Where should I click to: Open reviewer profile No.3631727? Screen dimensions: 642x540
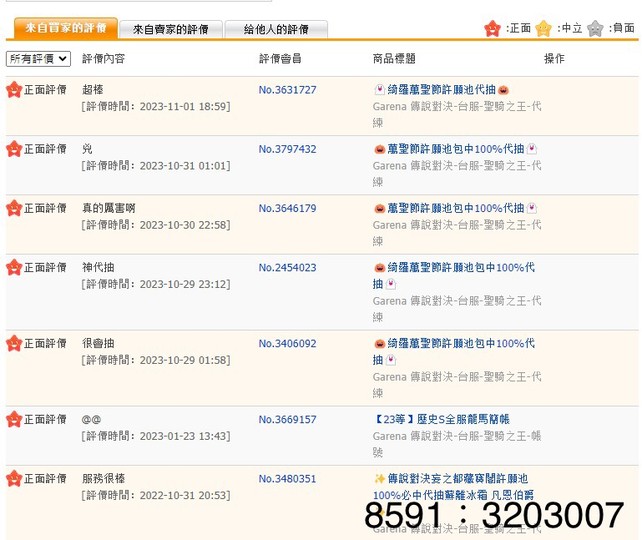coord(287,90)
